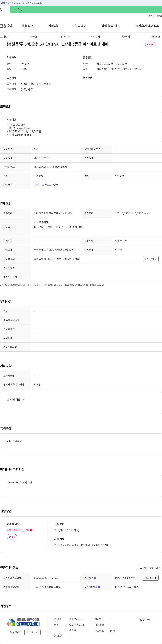Image resolution: width=162 pixels, height=644 pixels.
Task: Click the address 서울특별시 관악구 은천로19길 42 in 근무 예정지
Action: [57, 259]
